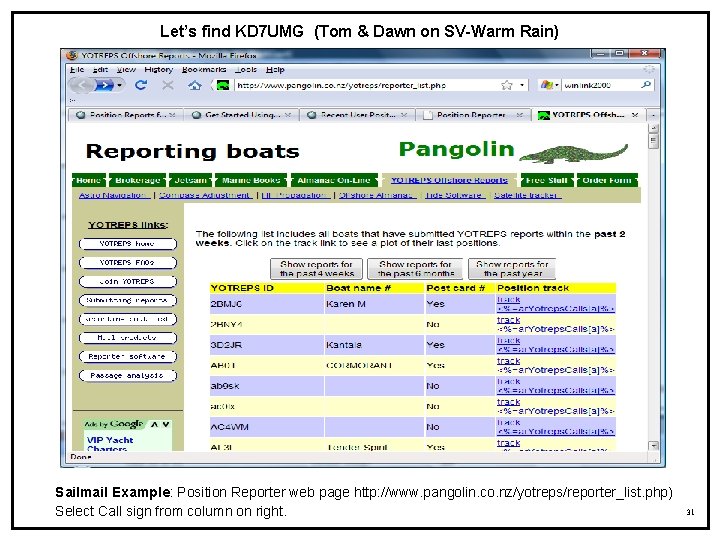Viewport: 720px width, 540px height.
Task: Show reports for the past 6 months
Action: point(415,269)
